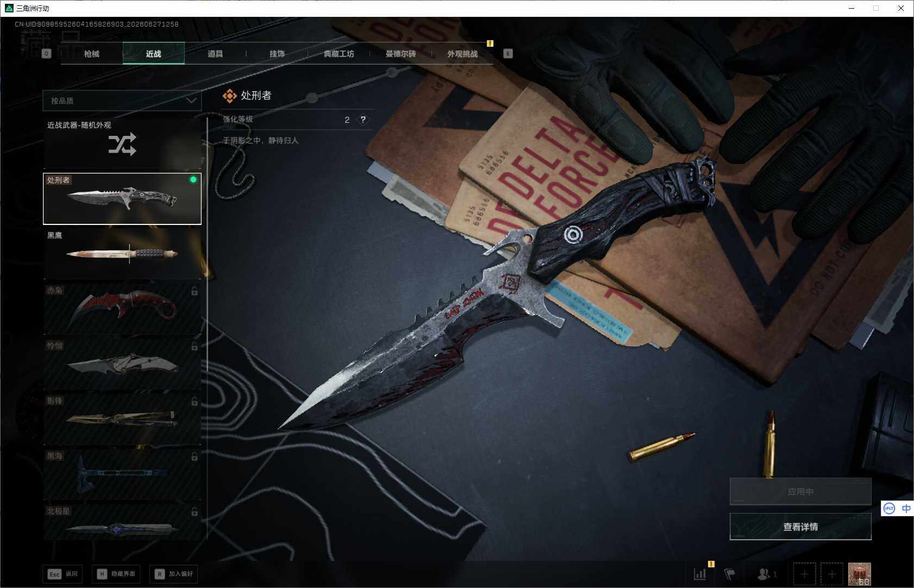Open 查看详情 to view details
This screenshot has width=914, height=588.
coord(800,527)
